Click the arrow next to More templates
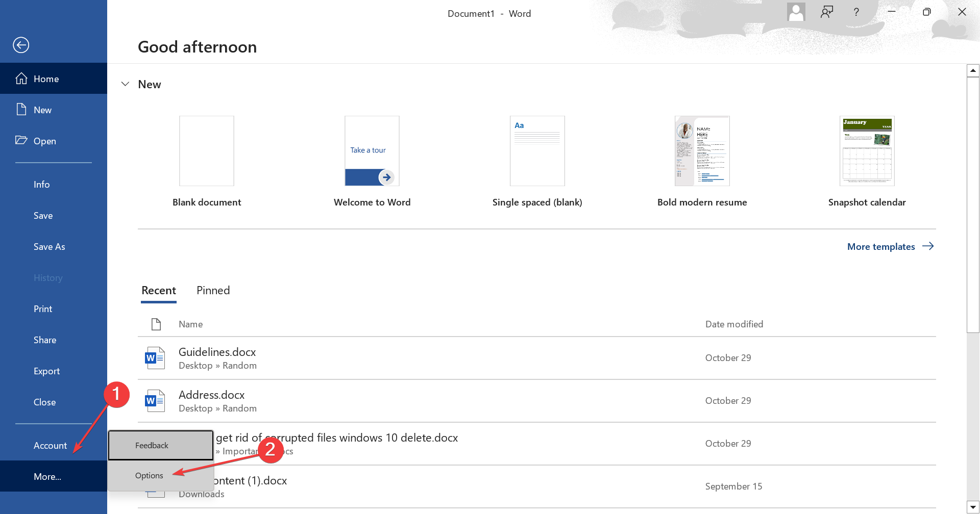This screenshot has width=980, height=514. 928,246
